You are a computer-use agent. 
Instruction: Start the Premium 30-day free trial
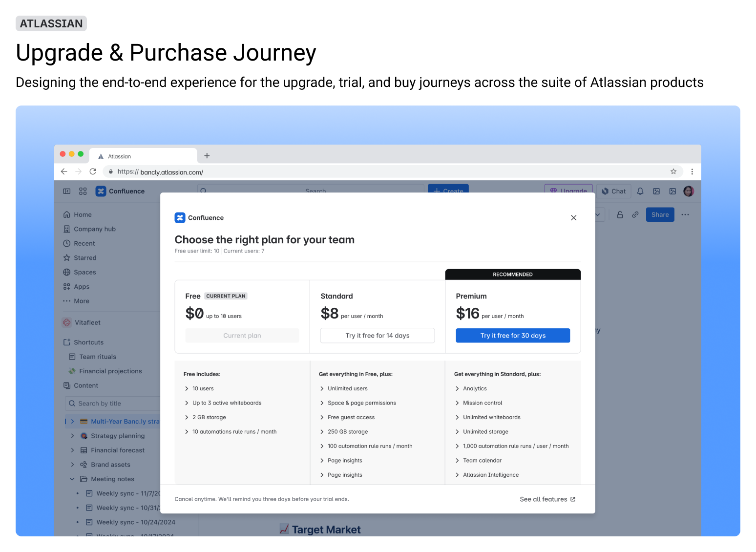click(512, 335)
